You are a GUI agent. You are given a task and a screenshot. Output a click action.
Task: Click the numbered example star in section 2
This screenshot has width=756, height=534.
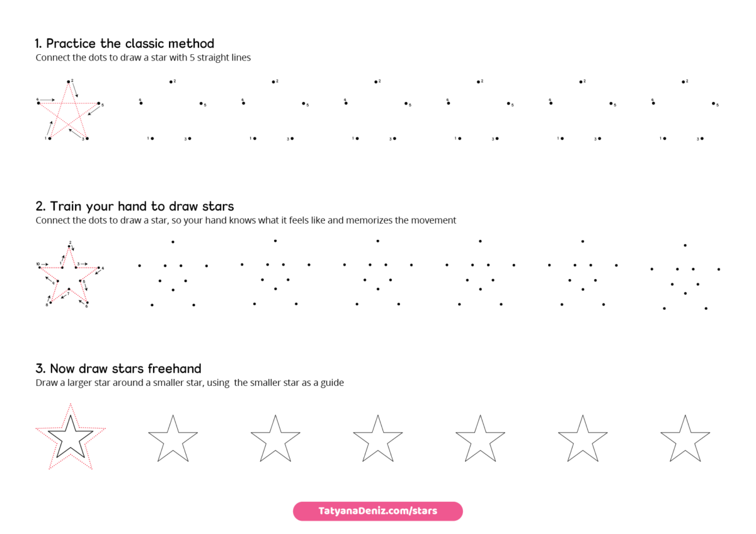pyautogui.click(x=69, y=276)
